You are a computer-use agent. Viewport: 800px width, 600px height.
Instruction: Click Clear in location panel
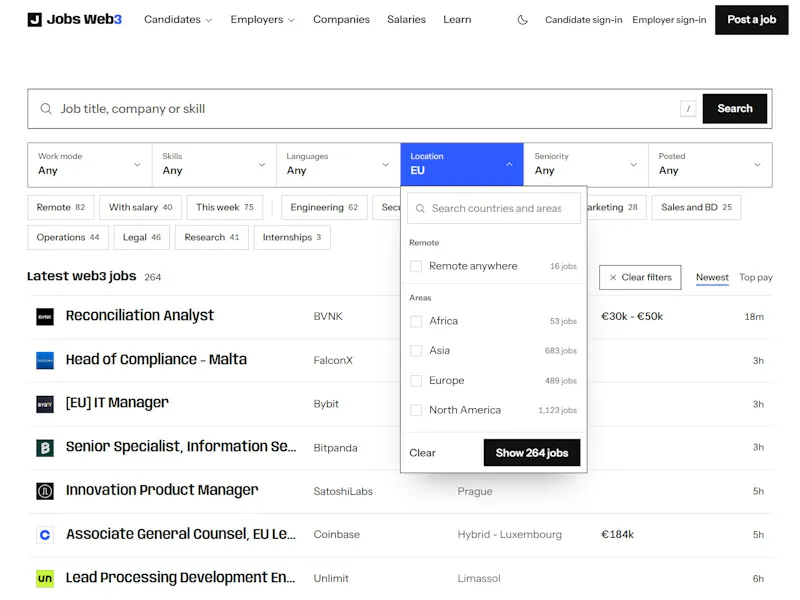(422, 453)
